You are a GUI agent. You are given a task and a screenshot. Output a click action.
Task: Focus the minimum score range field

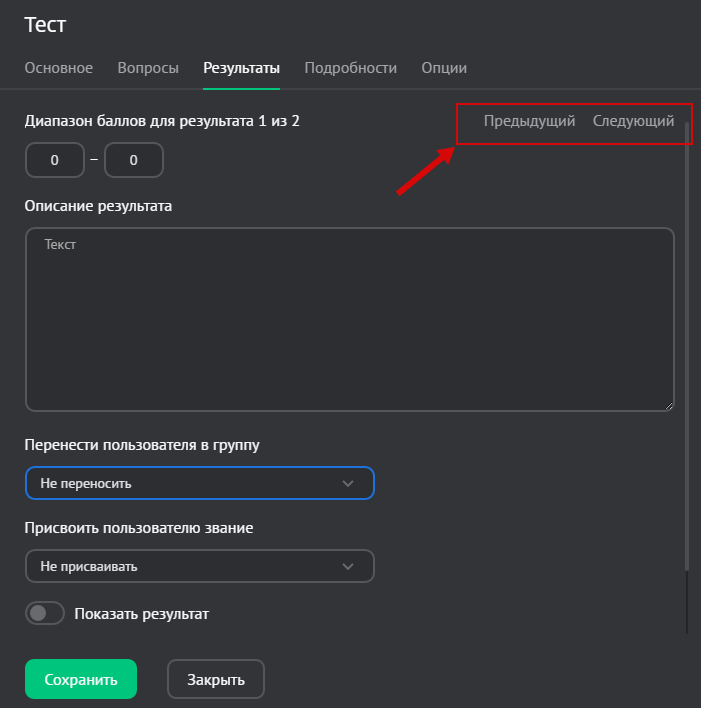click(x=54, y=160)
